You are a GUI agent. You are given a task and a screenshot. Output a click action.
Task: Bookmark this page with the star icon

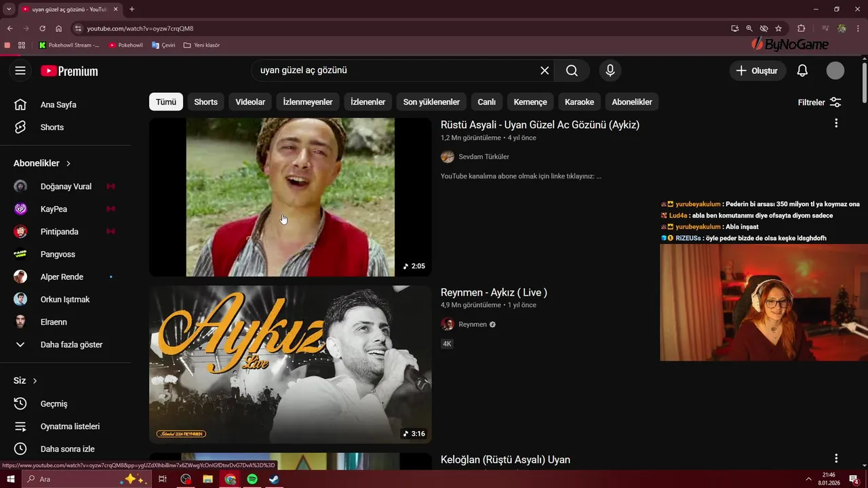778,28
